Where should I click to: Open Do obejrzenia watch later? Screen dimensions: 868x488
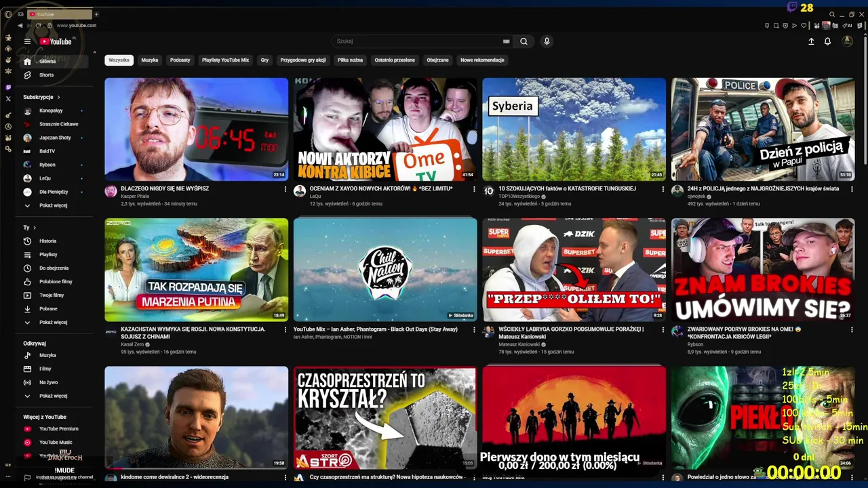[53, 268]
